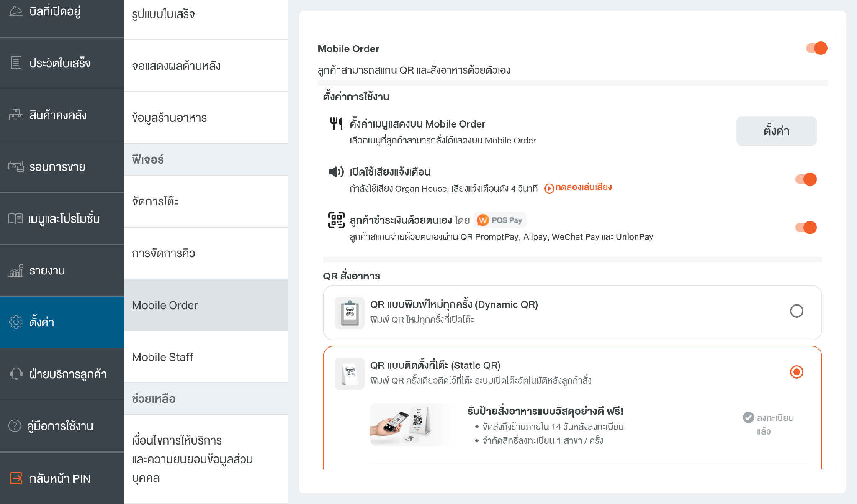This screenshot has height=504, width=857.
Task: Click the รายงาน sidebar label
Action: click(47, 271)
